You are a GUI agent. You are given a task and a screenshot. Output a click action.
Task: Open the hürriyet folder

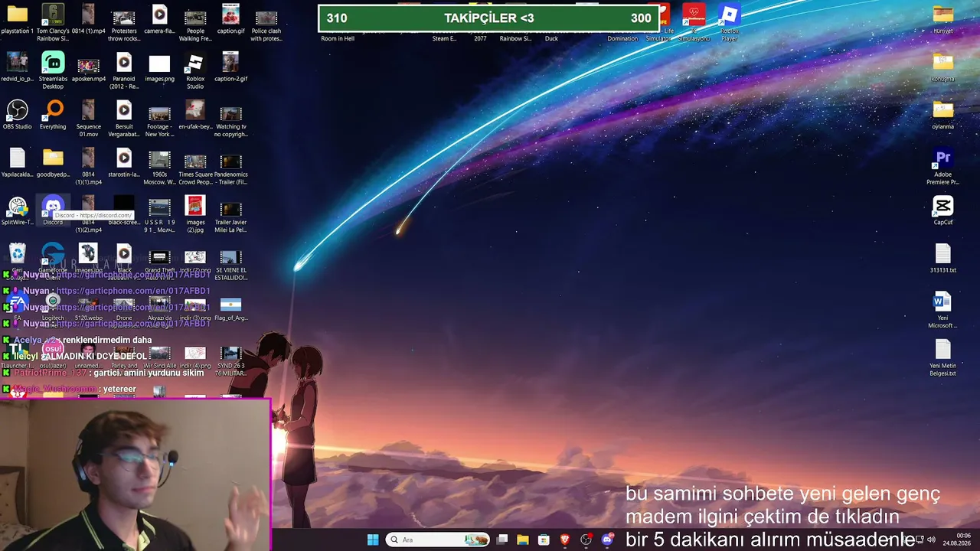tap(942, 20)
